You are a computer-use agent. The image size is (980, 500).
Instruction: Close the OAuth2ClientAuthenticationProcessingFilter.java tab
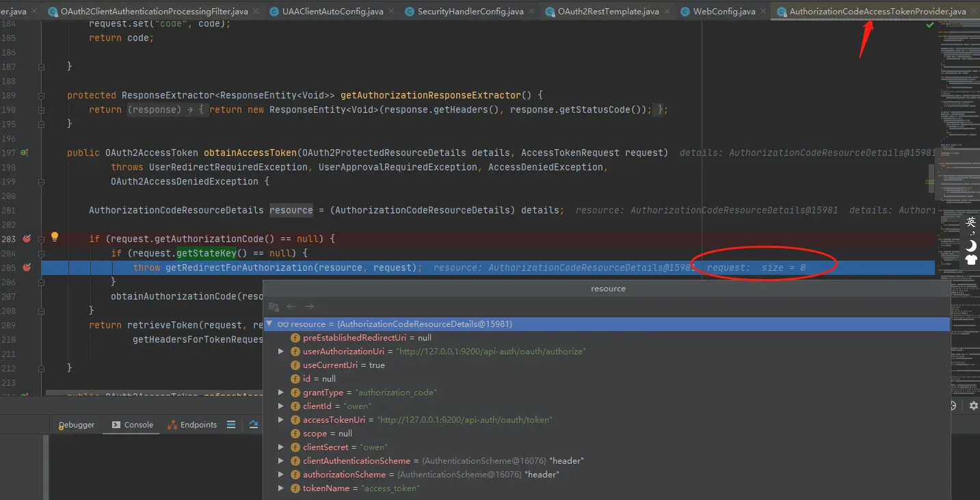point(256,12)
